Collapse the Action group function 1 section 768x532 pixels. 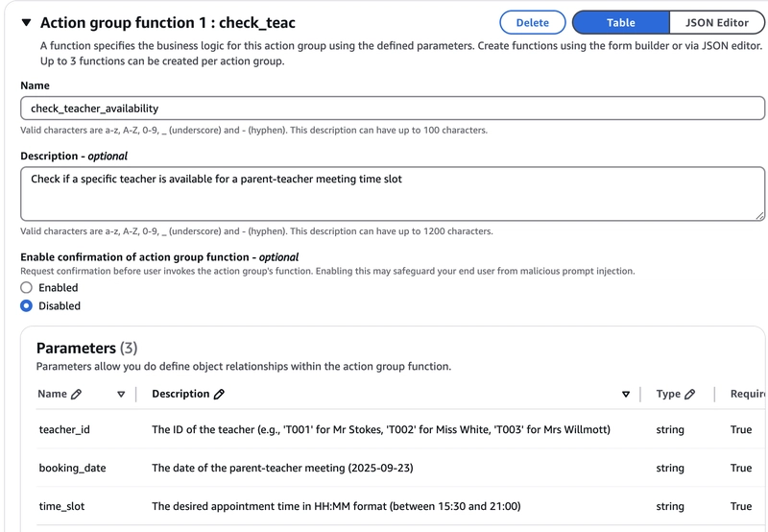(x=27, y=22)
